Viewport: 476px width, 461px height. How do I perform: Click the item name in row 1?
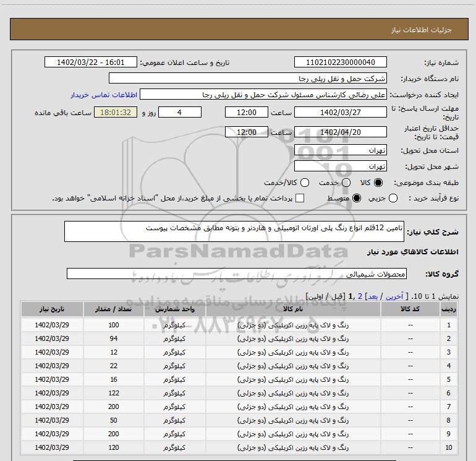293,325
